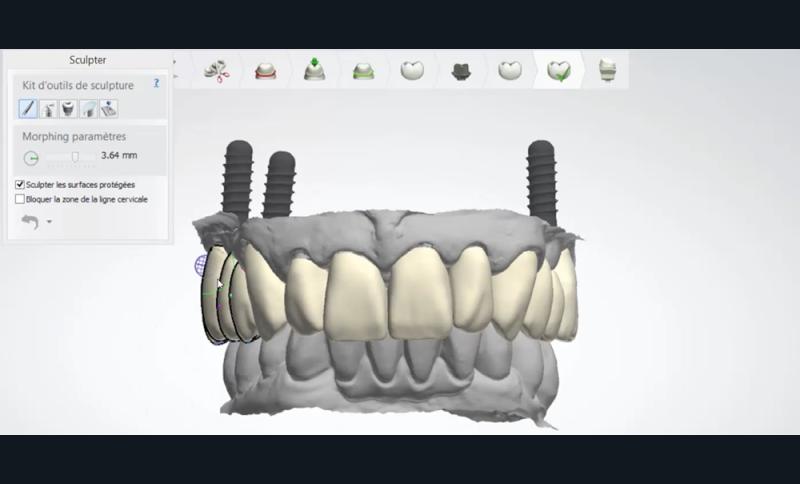Switch to the final stacked restoration tab
800x484 pixels.
[x=607, y=71]
